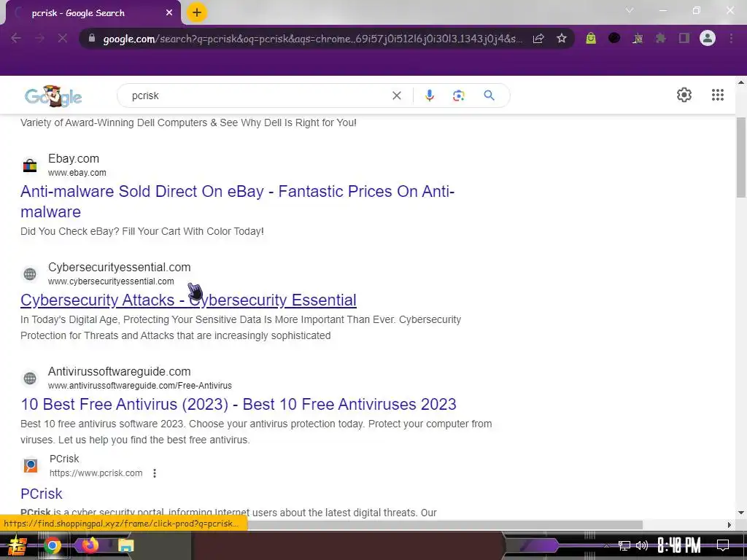Click the Ebay.com ad favicon
The height and width of the screenshot is (560, 747).
point(30,166)
